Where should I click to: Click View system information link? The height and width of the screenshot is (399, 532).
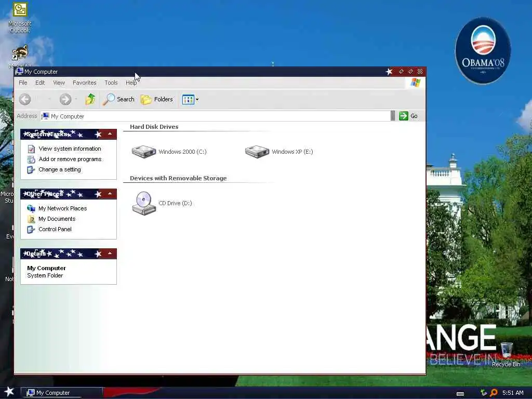pyautogui.click(x=70, y=149)
